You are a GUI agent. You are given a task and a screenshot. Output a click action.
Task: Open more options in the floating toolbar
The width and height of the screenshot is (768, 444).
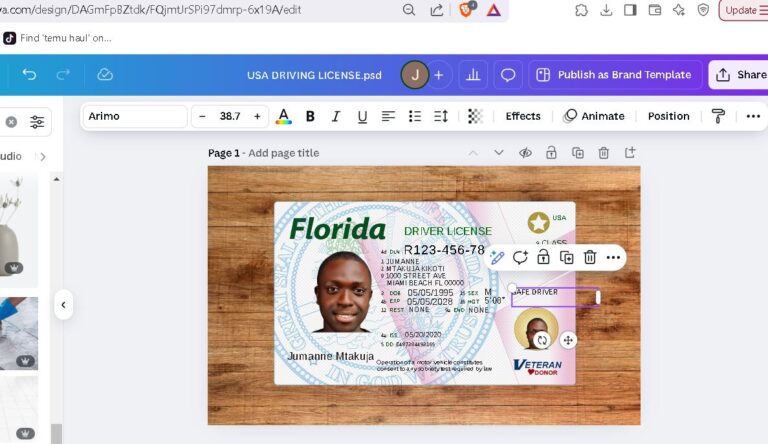click(x=613, y=257)
